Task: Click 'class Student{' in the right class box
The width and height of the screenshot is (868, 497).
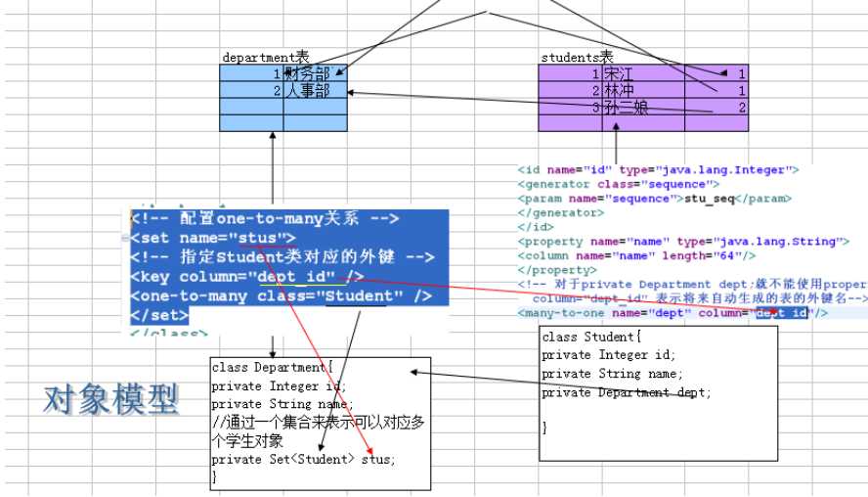Action: pos(591,337)
